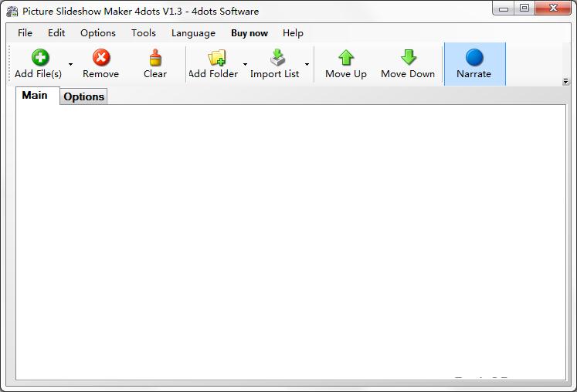Close the Picture Slideshow Maker window

pos(553,8)
